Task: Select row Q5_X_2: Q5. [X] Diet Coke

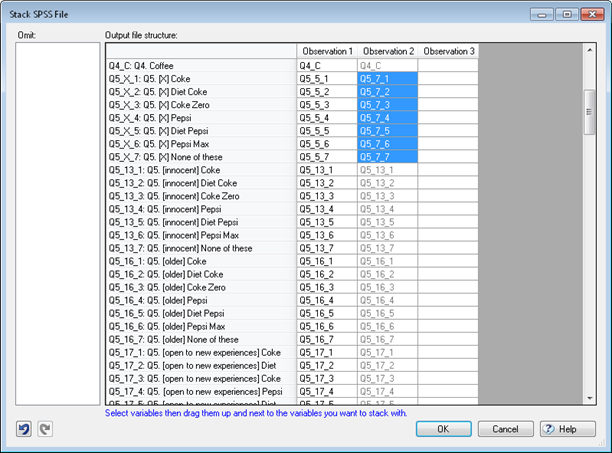Action: (201, 92)
